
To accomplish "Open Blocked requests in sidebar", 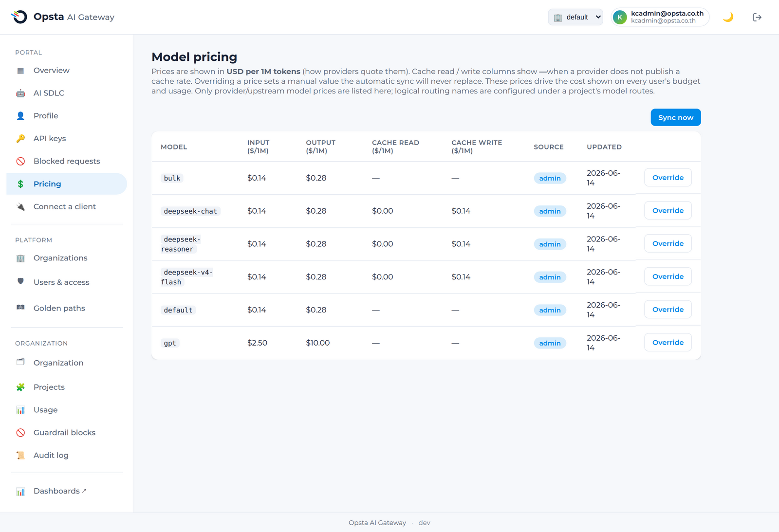I will click(67, 161).
